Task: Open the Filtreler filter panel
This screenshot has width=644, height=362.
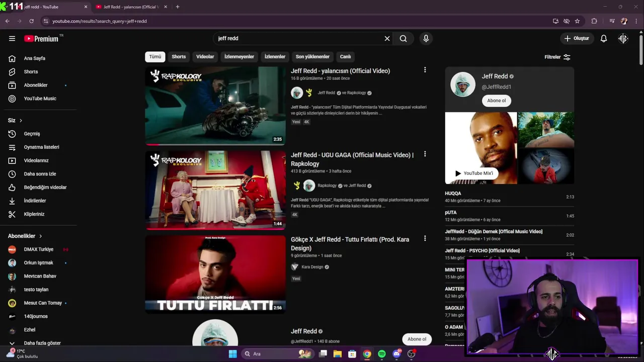Action: (x=557, y=57)
